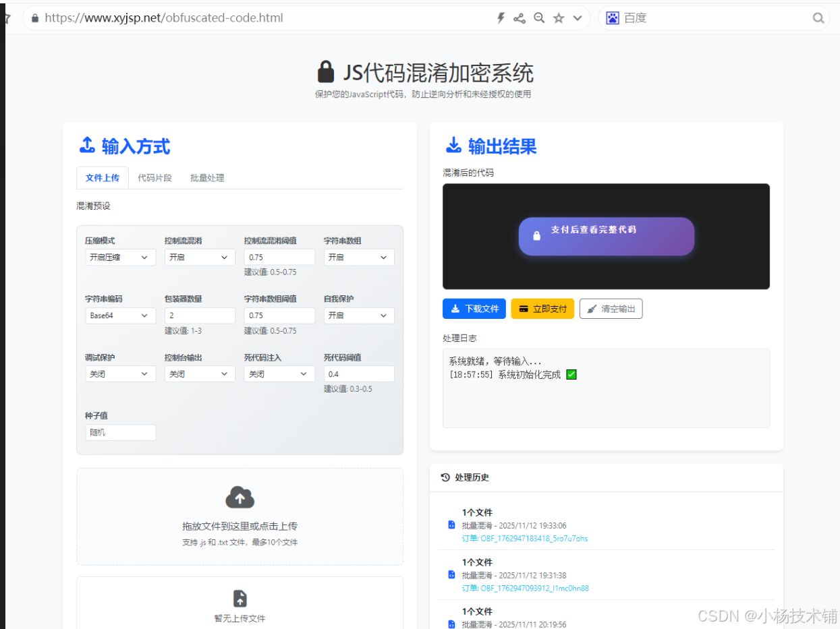Click the lightning bolt icon in the browser toolbar

coord(500,18)
